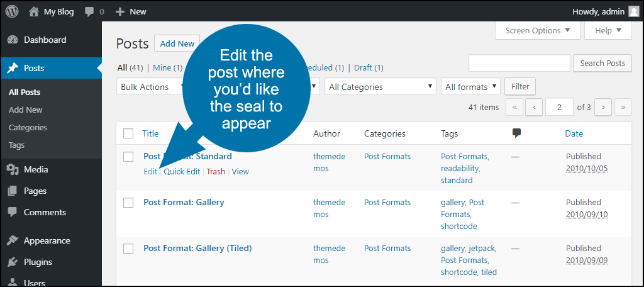Open the Post Format: Gallery (Tiled) title

[x=197, y=249]
